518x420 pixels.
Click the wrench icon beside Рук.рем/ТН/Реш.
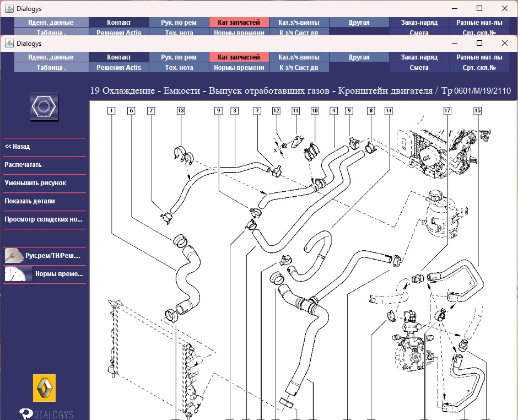(x=13, y=256)
